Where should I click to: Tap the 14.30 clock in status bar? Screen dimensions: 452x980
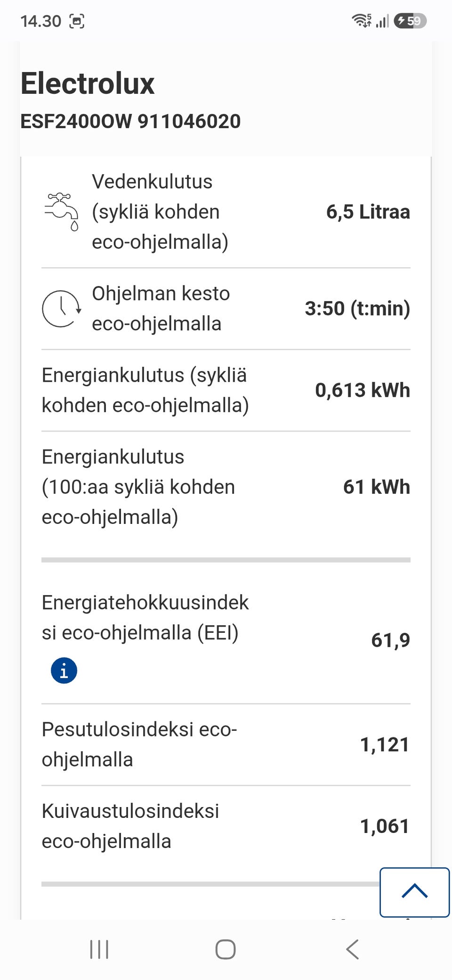tap(41, 21)
